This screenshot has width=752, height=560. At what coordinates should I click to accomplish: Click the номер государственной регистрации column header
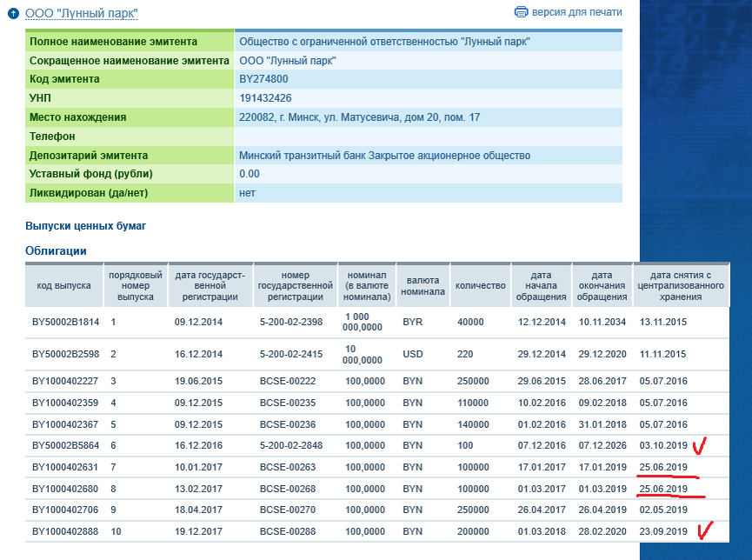coord(296,285)
